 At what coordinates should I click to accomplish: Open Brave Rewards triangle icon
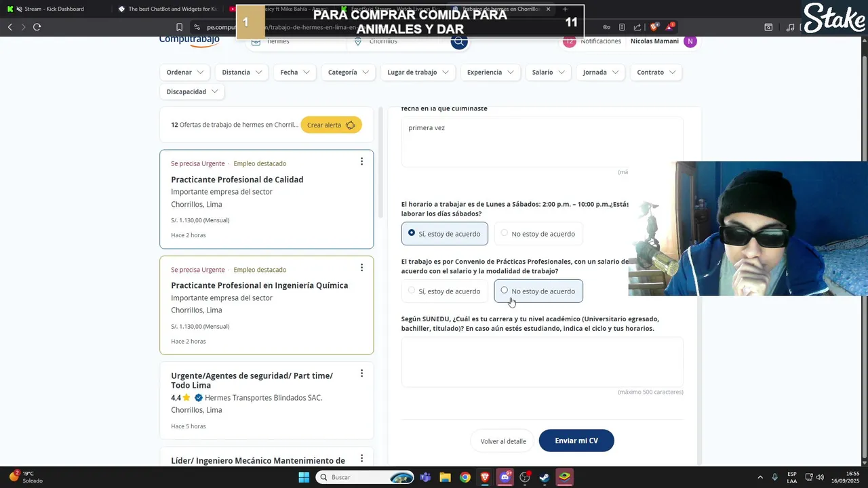click(x=670, y=27)
